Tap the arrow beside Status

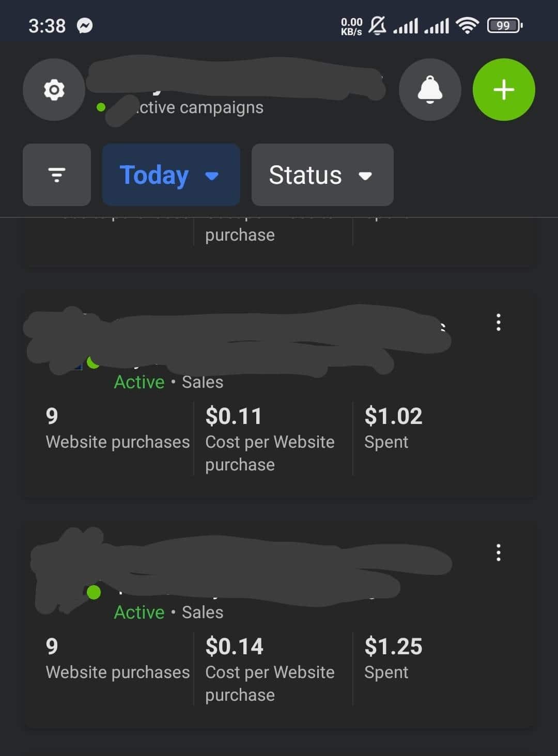(365, 176)
